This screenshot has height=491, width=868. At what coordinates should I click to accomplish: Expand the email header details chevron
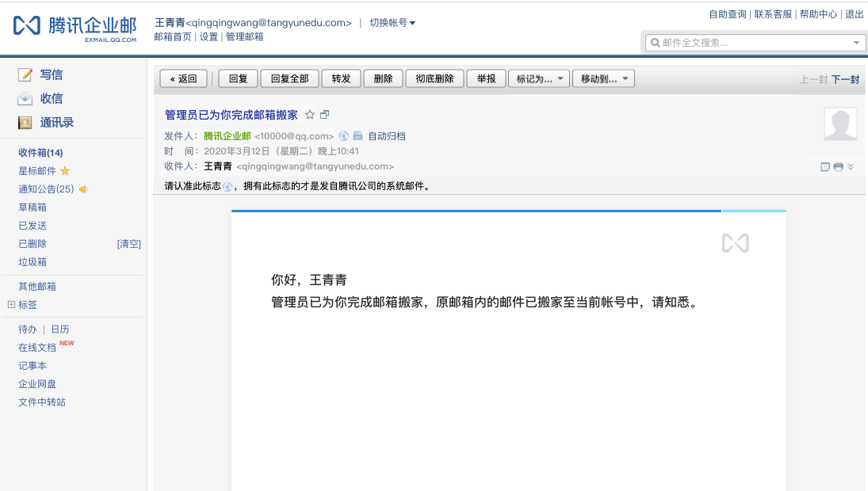(x=851, y=166)
